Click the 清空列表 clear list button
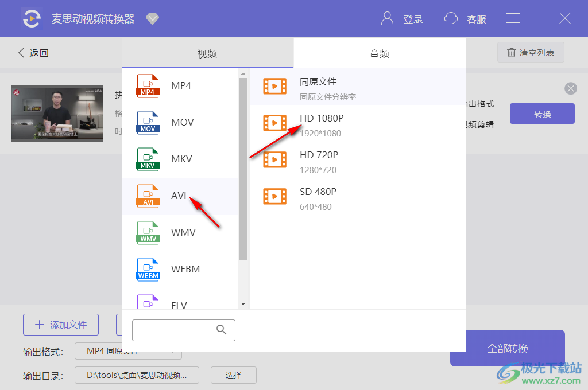This screenshot has height=390, width=588. [531, 52]
